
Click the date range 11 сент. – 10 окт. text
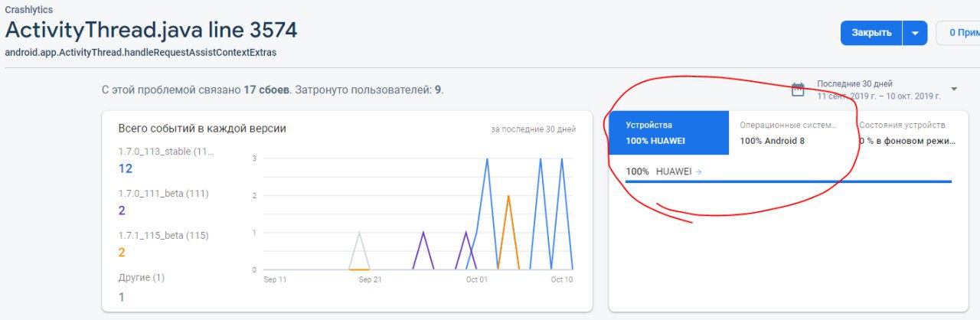tap(879, 95)
